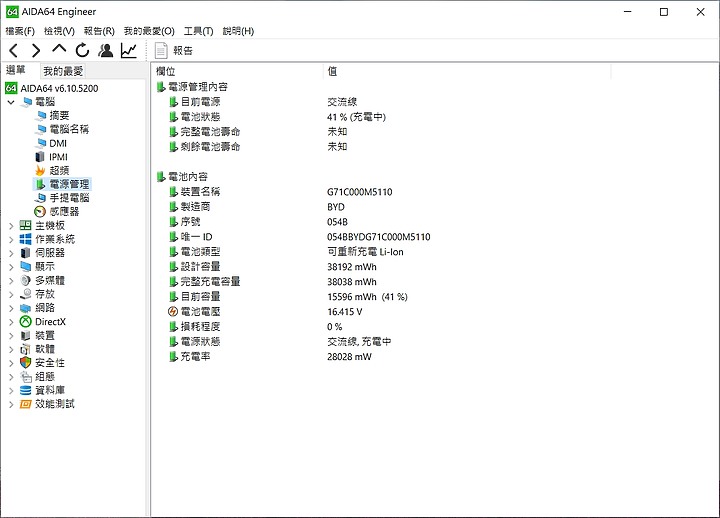Image resolution: width=720 pixels, height=518 pixels.
Task: Click the DirectX Xbox icon
Action: pos(26,322)
